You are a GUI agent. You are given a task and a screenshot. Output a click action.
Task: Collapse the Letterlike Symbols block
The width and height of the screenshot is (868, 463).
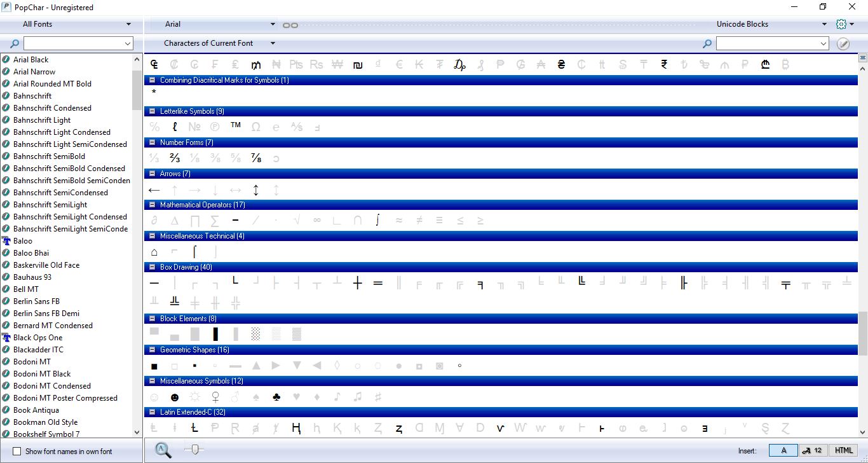click(x=152, y=111)
